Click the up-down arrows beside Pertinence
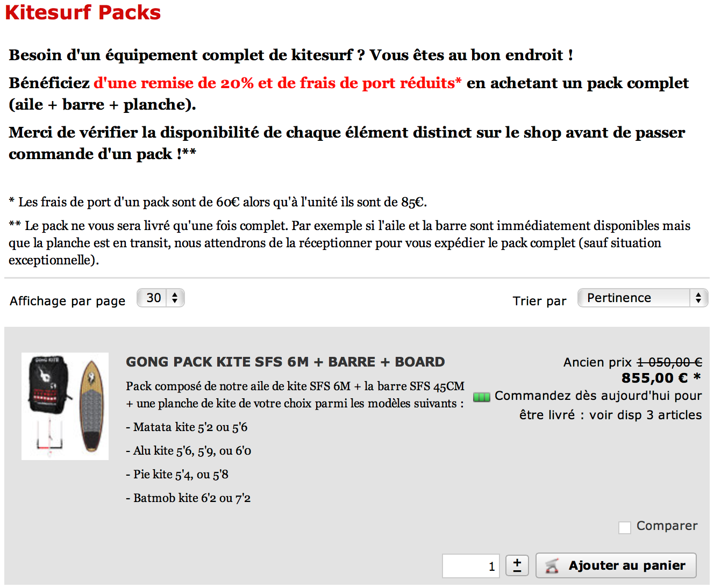 click(x=698, y=298)
